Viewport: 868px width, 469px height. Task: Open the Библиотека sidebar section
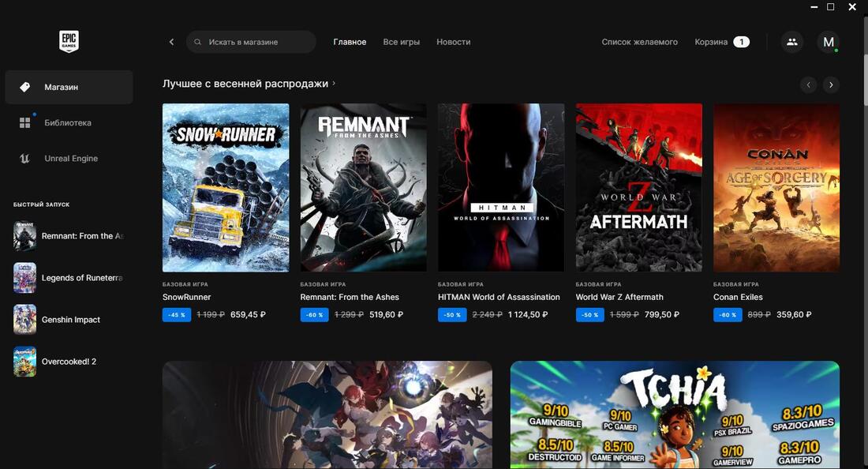[67, 123]
